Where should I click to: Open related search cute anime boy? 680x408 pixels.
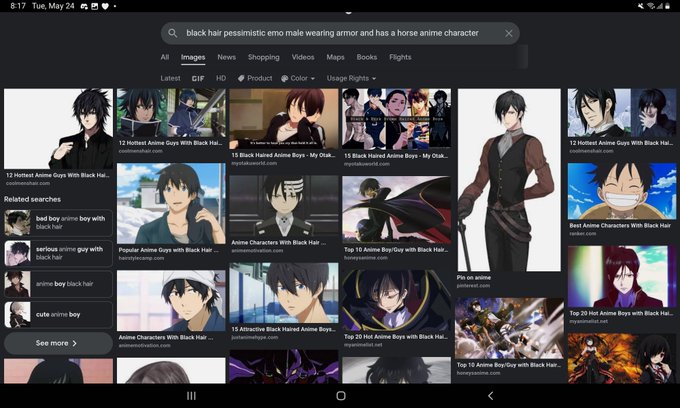coord(59,314)
